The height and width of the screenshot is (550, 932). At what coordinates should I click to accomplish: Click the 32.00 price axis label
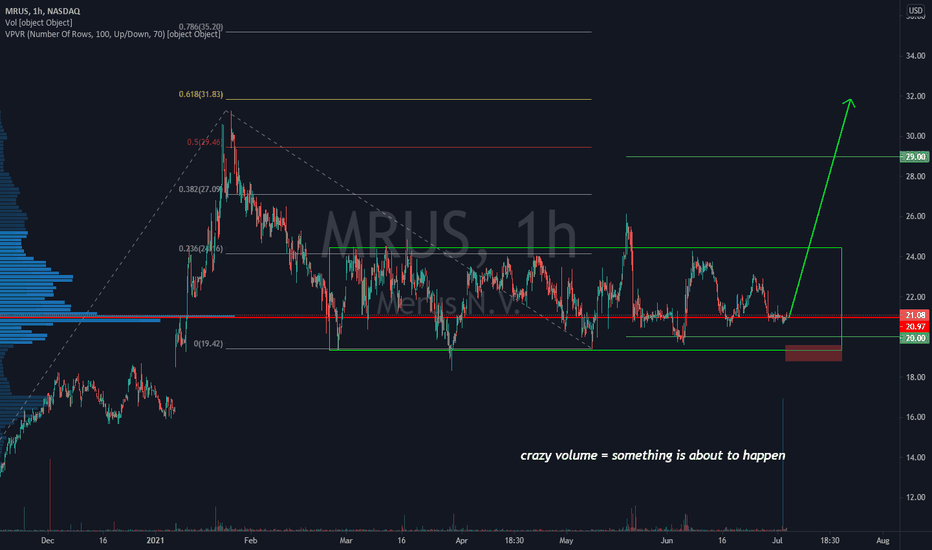tap(915, 96)
